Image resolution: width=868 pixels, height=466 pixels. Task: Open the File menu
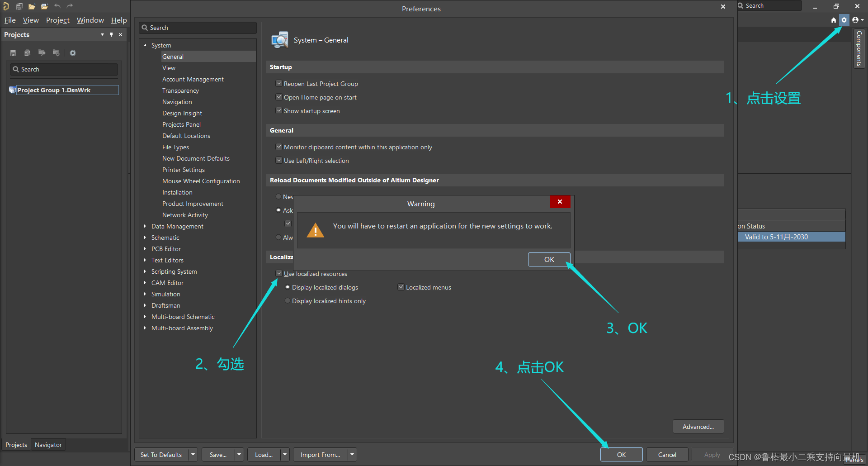[x=10, y=20]
